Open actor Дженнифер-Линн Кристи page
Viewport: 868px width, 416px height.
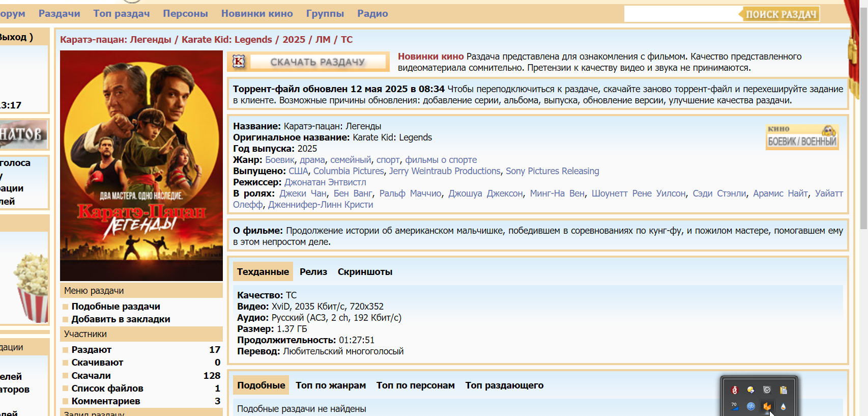[x=321, y=205]
